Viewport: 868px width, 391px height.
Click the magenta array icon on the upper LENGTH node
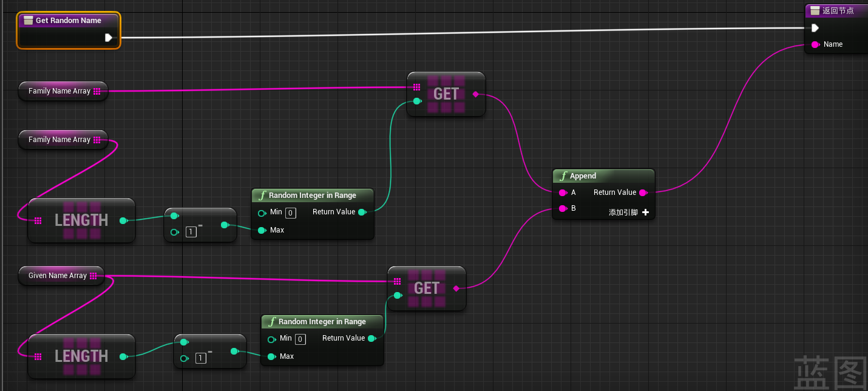coord(36,220)
